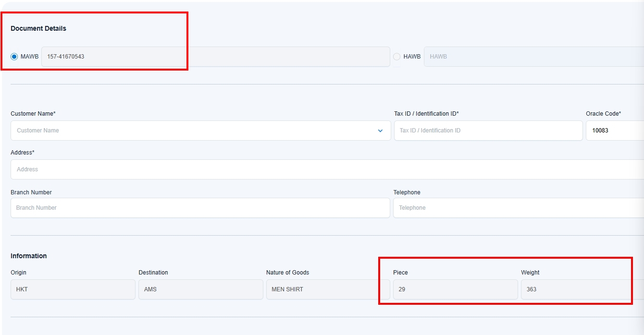Screen dimensions: 644x335
Task: Click the Origin field showing HKT
Action: [x=73, y=289]
